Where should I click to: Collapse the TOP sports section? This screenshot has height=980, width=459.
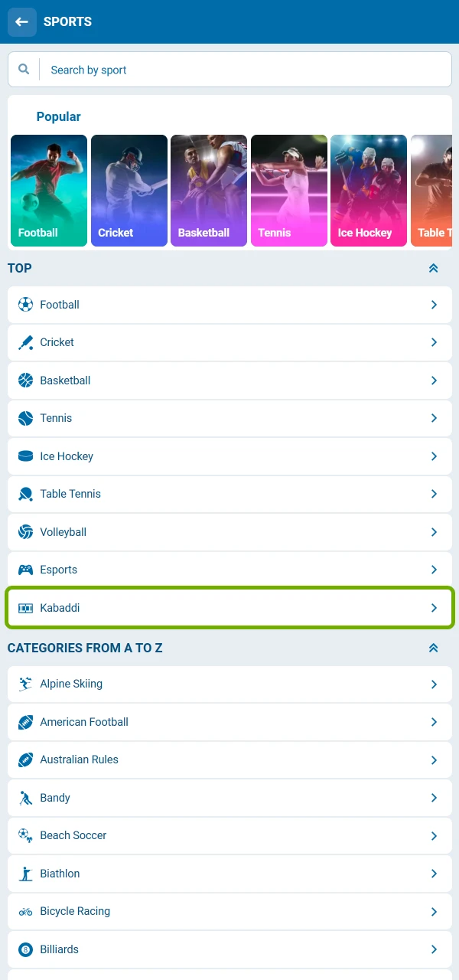(x=434, y=268)
